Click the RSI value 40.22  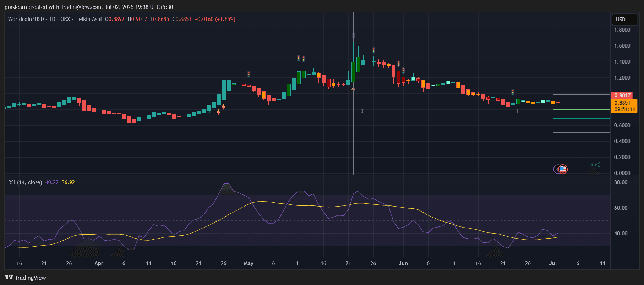[52, 182]
